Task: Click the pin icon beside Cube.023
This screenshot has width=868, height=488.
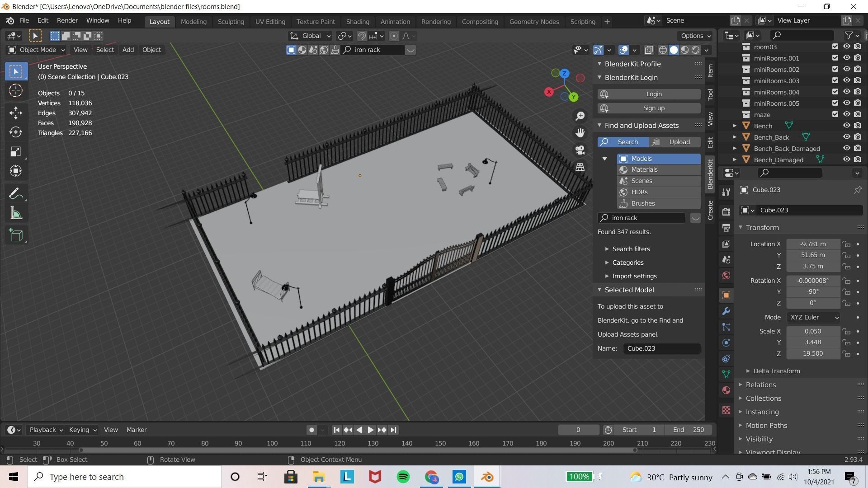Action: (857, 190)
